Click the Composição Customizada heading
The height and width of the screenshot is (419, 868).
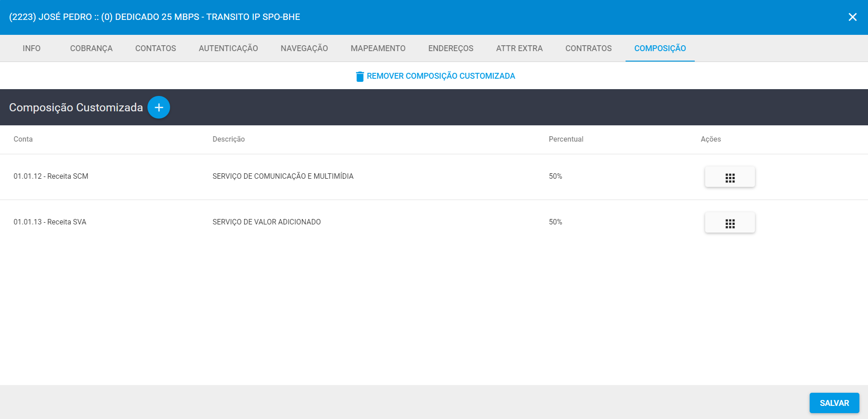pos(76,108)
